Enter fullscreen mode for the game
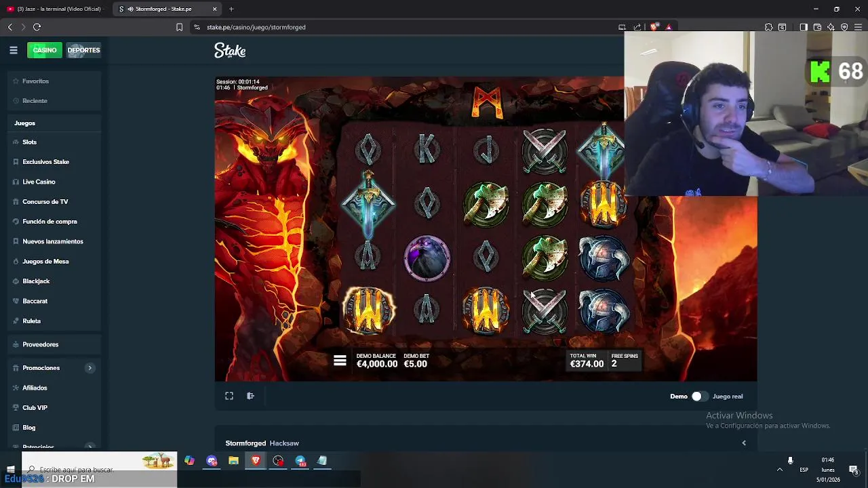The height and width of the screenshot is (488, 868). pos(229,396)
